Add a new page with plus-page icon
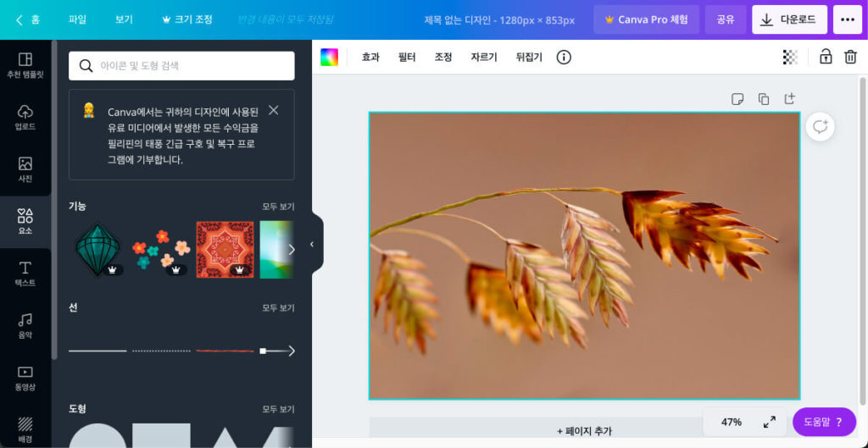 tap(790, 98)
